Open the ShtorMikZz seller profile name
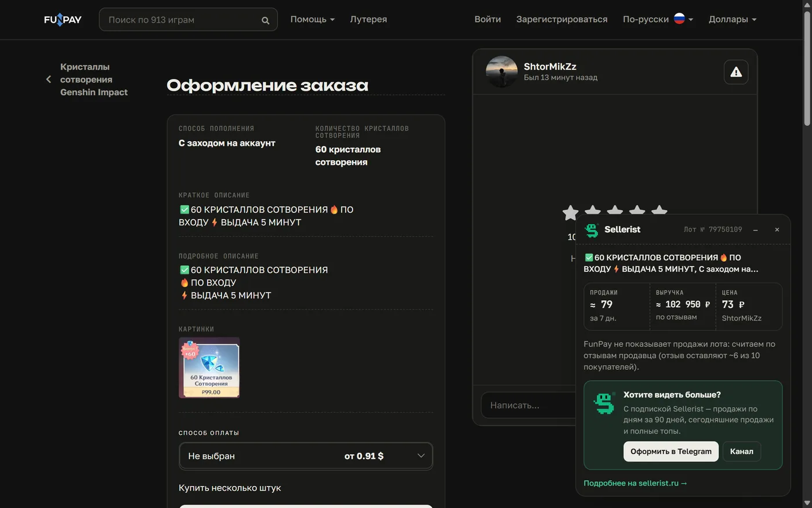812x508 pixels. [x=550, y=67]
